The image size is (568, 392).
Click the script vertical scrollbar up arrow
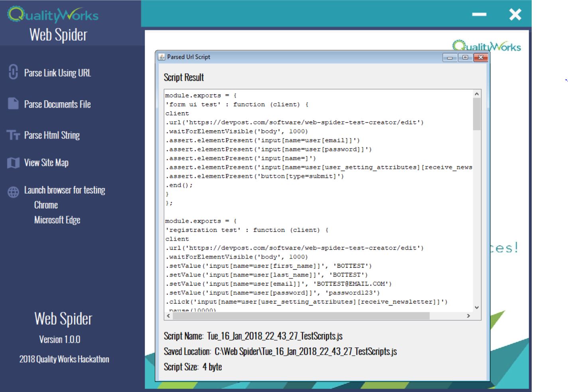click(x=477, y=94)
